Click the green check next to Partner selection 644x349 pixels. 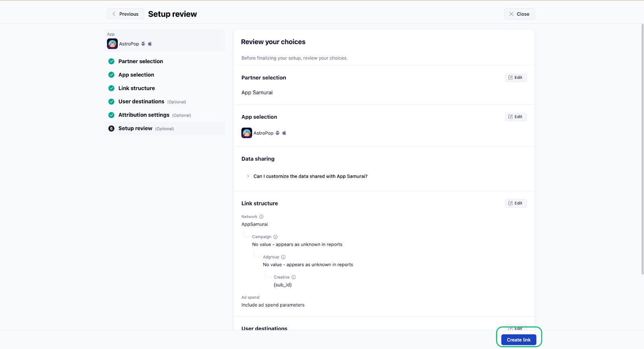111,62
